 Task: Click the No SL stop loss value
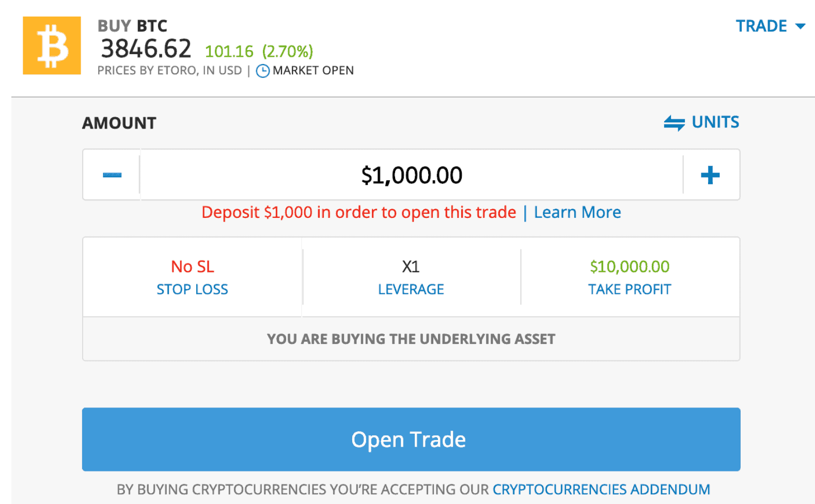pyautogui.click(x=193, y=266)
